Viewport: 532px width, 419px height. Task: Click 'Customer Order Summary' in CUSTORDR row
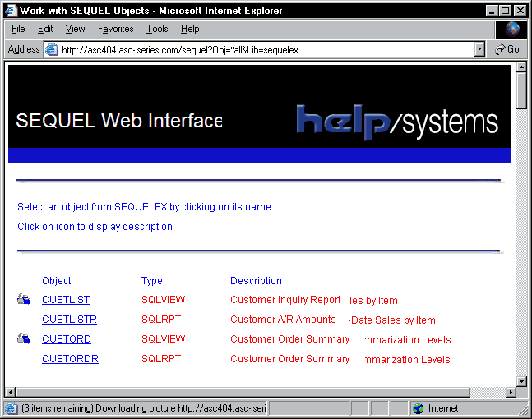(289, 359)
